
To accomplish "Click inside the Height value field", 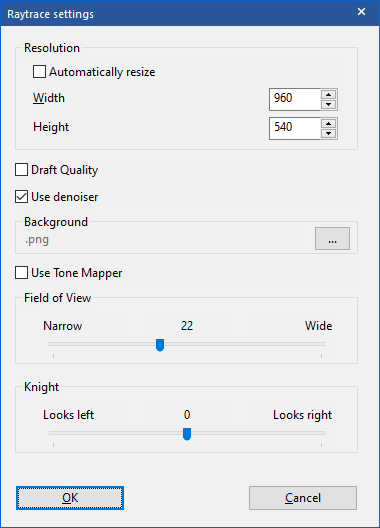I will point(295,128).
